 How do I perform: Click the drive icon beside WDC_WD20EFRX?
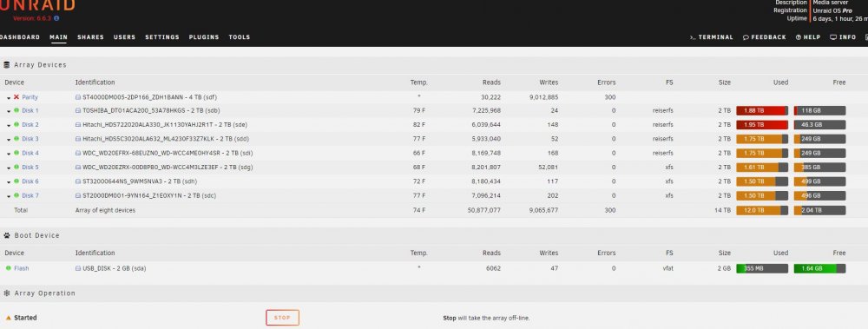pyautogui.click(x=78, y=153)
